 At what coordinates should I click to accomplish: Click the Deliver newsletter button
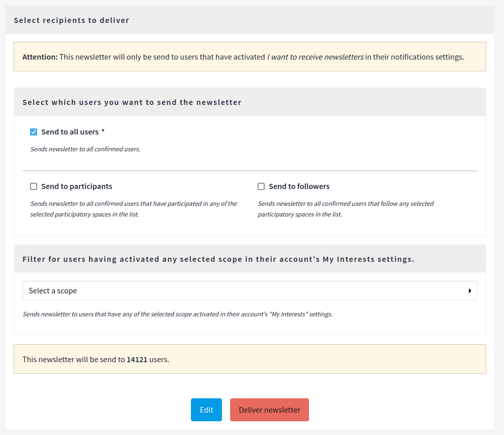tap(269, 410)
